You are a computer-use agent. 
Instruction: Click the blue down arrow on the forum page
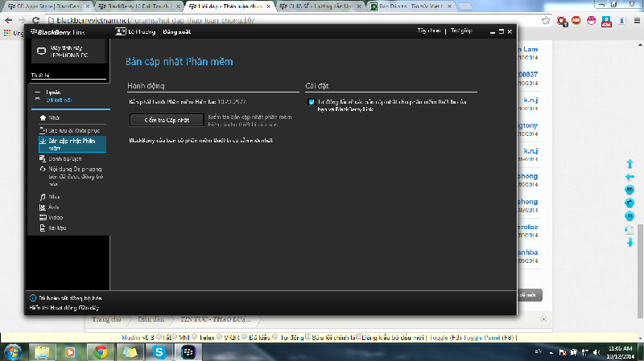(x=630, y=243)
